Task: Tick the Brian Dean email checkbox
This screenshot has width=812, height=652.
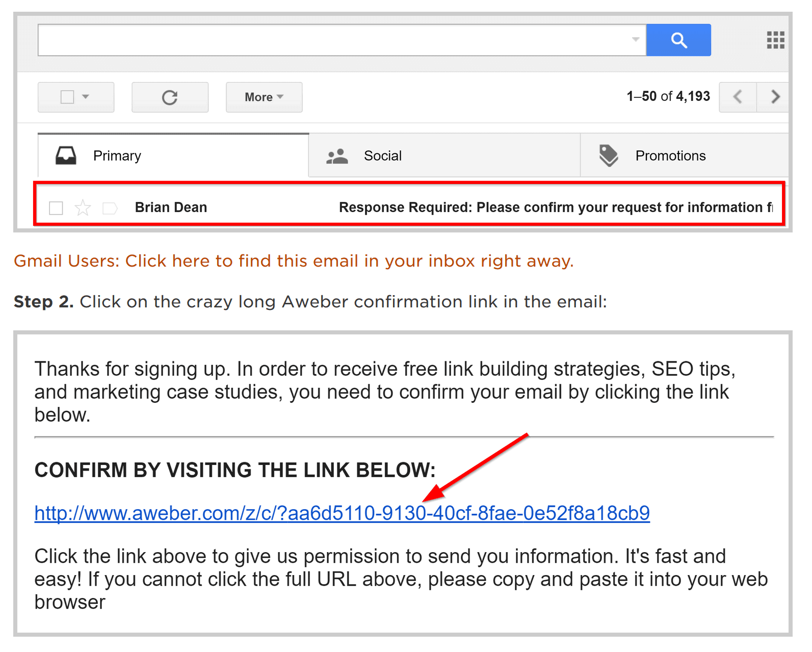Action: (x=56, y=208)
